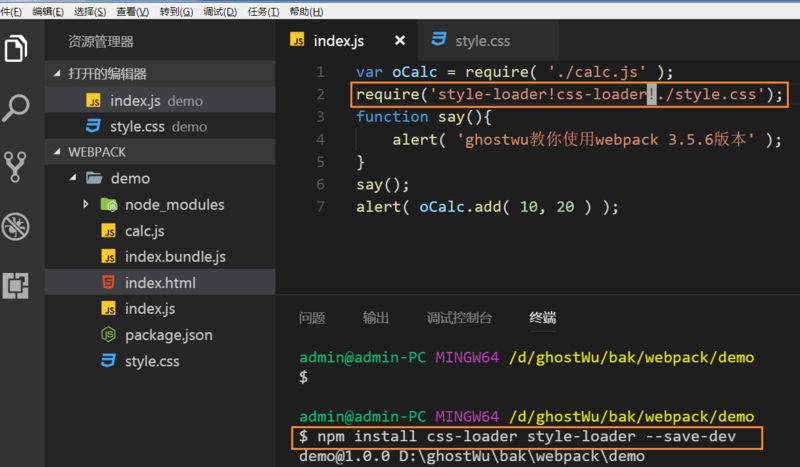Click line number 4 in the gutter
The width and height of the screenshot is (800, 467).
320,139
